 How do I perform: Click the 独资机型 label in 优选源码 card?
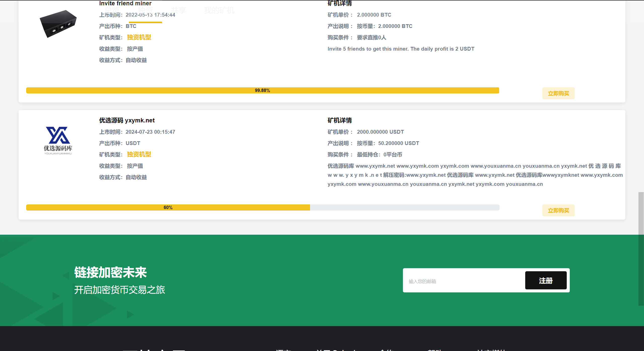click(139, 154)
